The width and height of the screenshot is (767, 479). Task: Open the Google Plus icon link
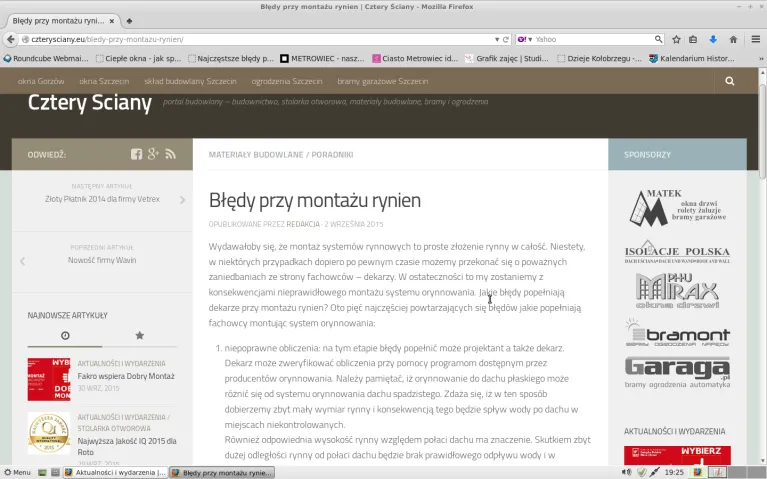coord(153,154)
